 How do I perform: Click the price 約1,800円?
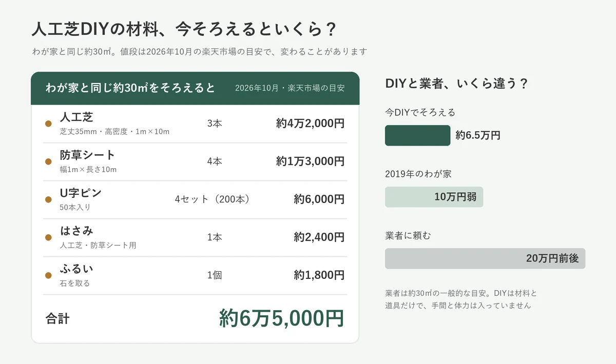[x=319, y=275]
